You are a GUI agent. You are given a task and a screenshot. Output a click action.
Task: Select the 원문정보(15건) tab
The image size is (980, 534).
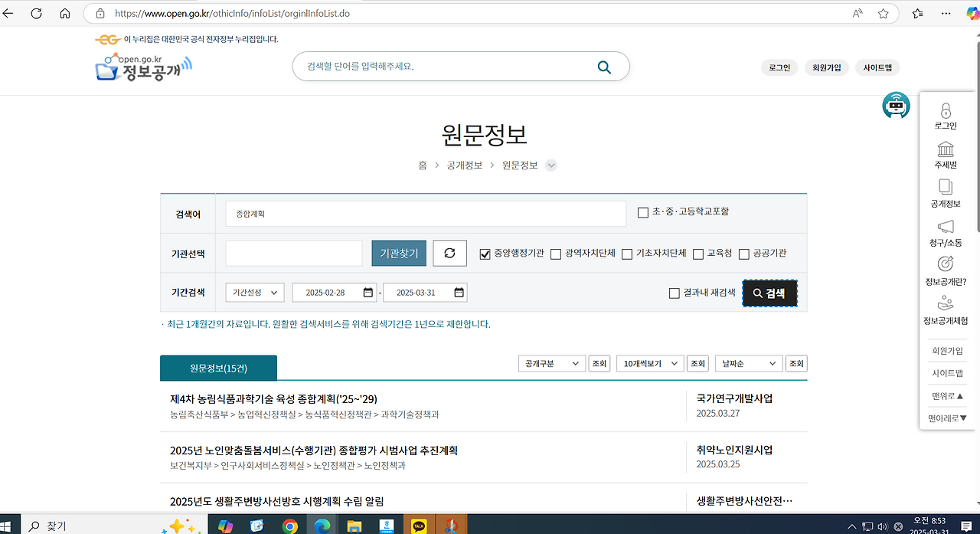click(x=218, y=368)
